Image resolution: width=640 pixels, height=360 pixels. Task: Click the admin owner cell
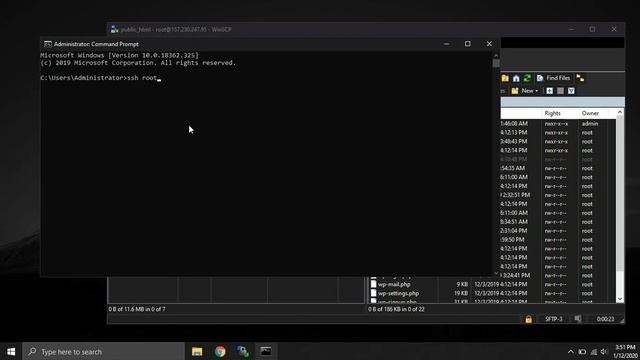tap(590, 124)
